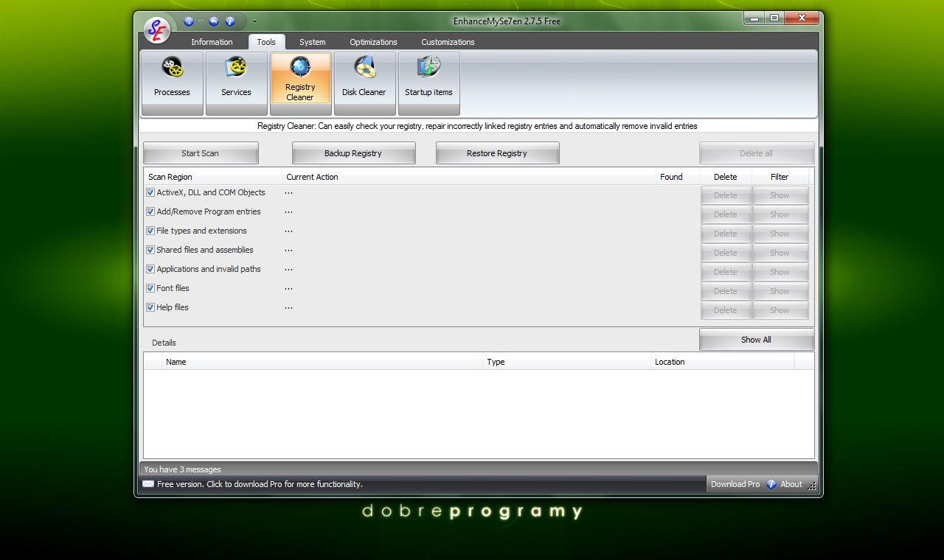Click the About info icon
944x560 pixels.
click(x=771, y=484)
